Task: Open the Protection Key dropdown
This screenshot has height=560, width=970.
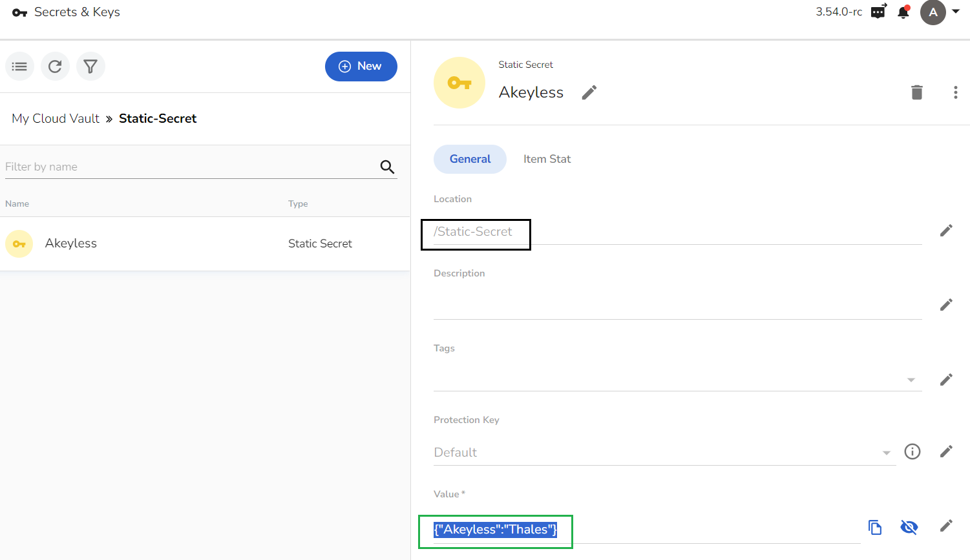Action: [887, 453]
